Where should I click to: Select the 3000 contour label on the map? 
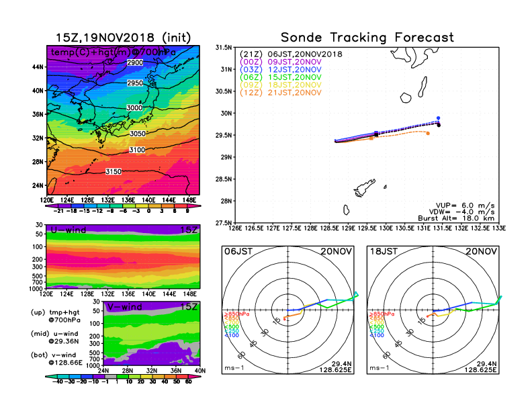(x=135, y=108)
